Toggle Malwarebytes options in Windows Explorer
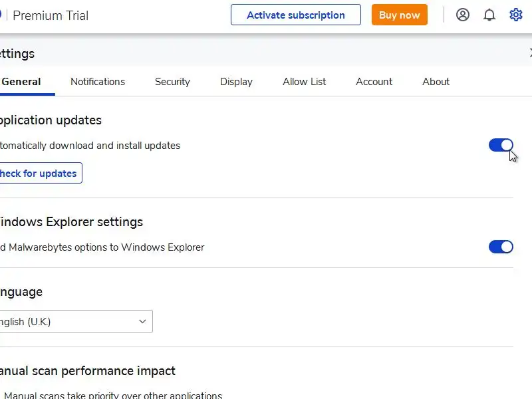Viewport: 532px width, 399px height. [501, 247]
